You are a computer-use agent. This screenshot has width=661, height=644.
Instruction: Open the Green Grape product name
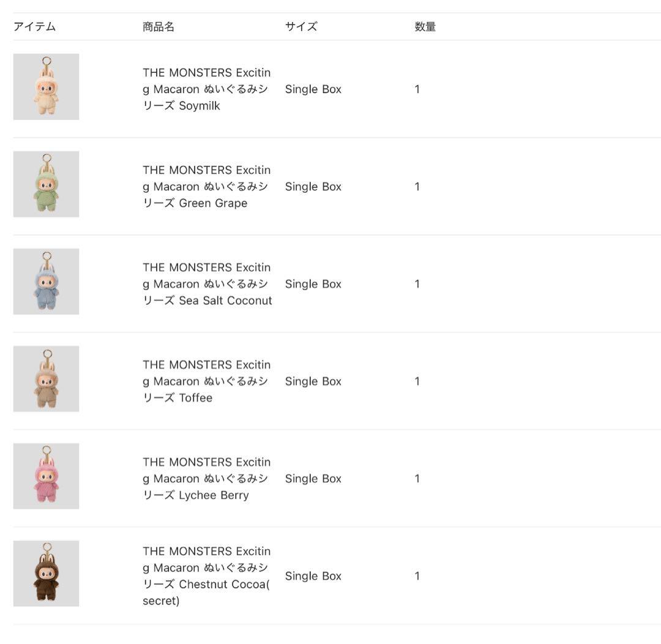206,186
